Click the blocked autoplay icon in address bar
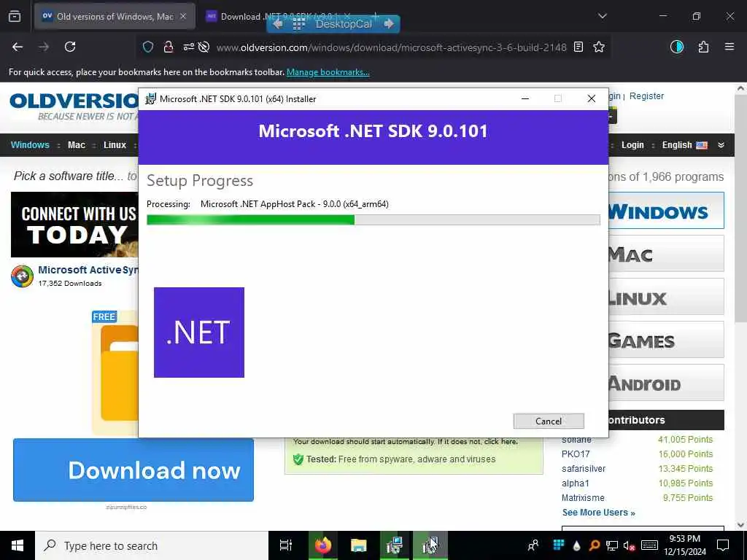This screenshot has height=560, width=747. point(204,47)
